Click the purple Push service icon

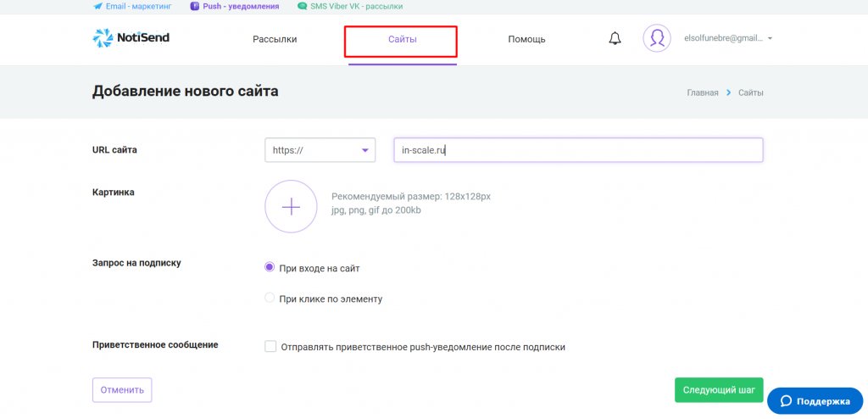(194, 7)
